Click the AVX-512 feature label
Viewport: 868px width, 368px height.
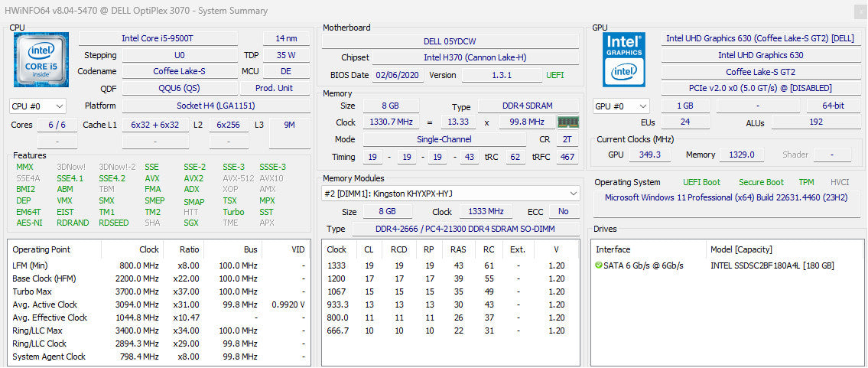coord(238,178)
